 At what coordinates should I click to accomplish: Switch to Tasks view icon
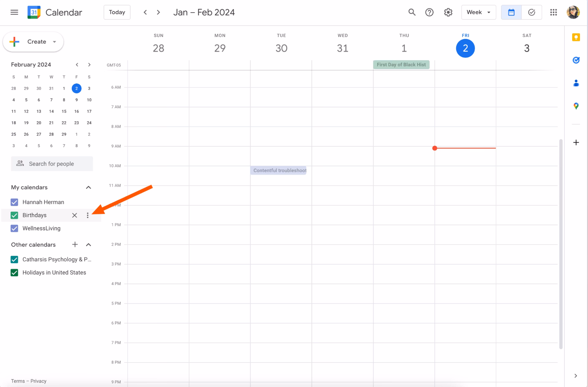(x=532, y=12)
